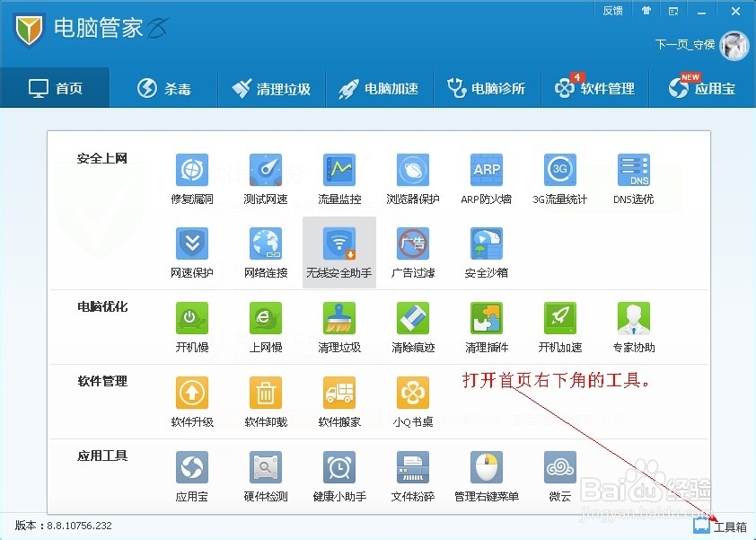The width and height of the screenshot is (756, 540).
Task: Open the ARP防火墙 tool
Action: point(487,179)
